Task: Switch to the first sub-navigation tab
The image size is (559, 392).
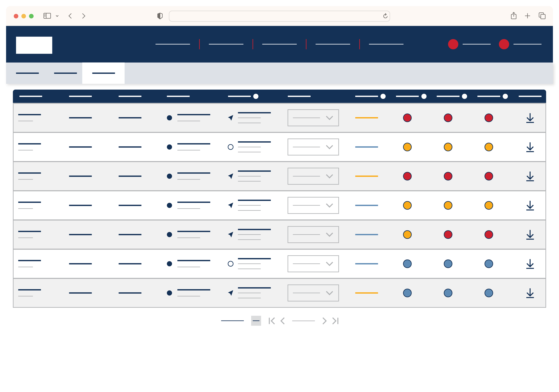Action: [27, 73]
